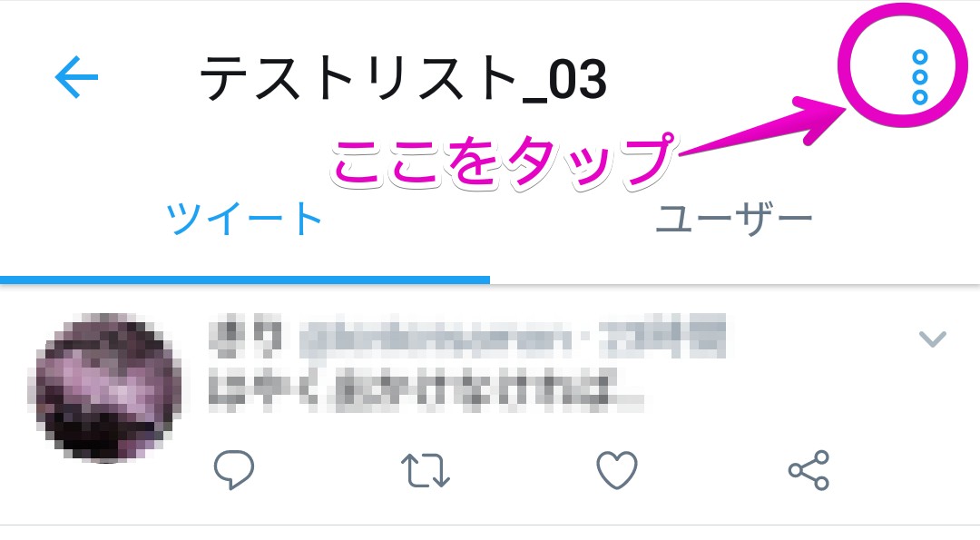The width and height of the screenshot is (980, 540).
Task: Open the blurred profile avatar
Action: (105, 388)
